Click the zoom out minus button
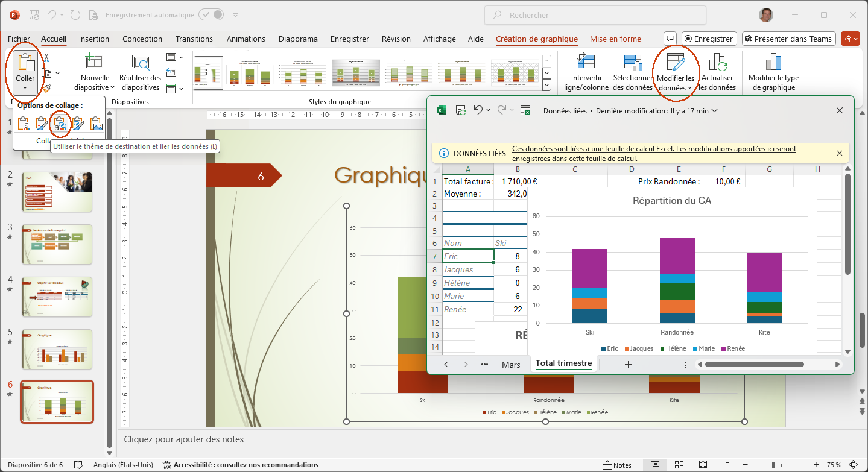Viewport: 868px width, 472px height. pyautogui.click(x=744, y=465)
